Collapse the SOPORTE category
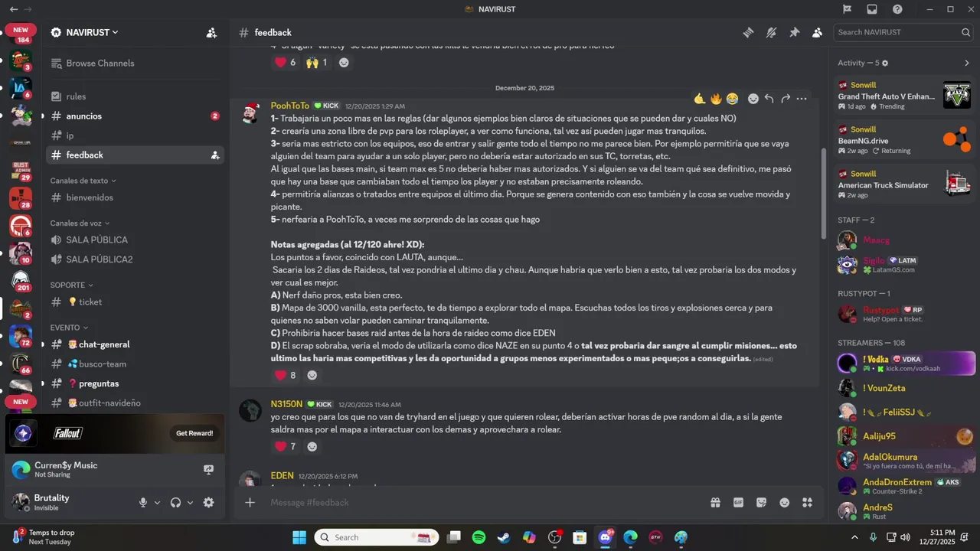Screen dimensions: 980x551 click(72, 285)
